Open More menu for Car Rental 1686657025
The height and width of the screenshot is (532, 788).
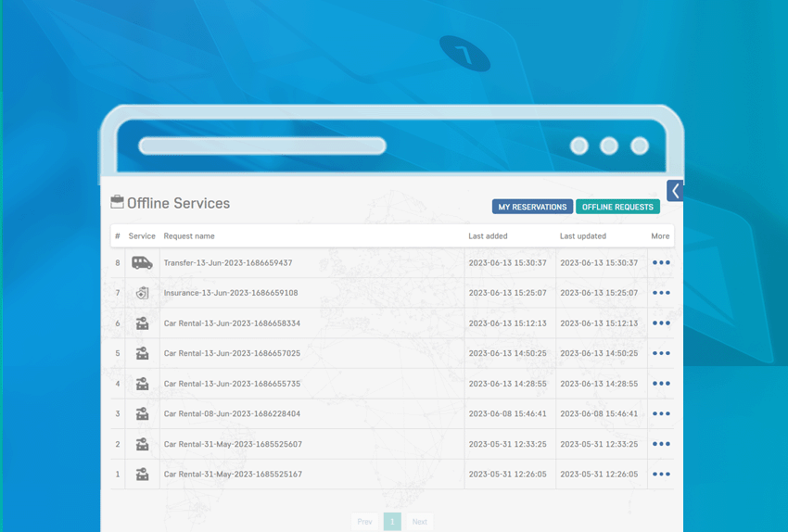661,353
